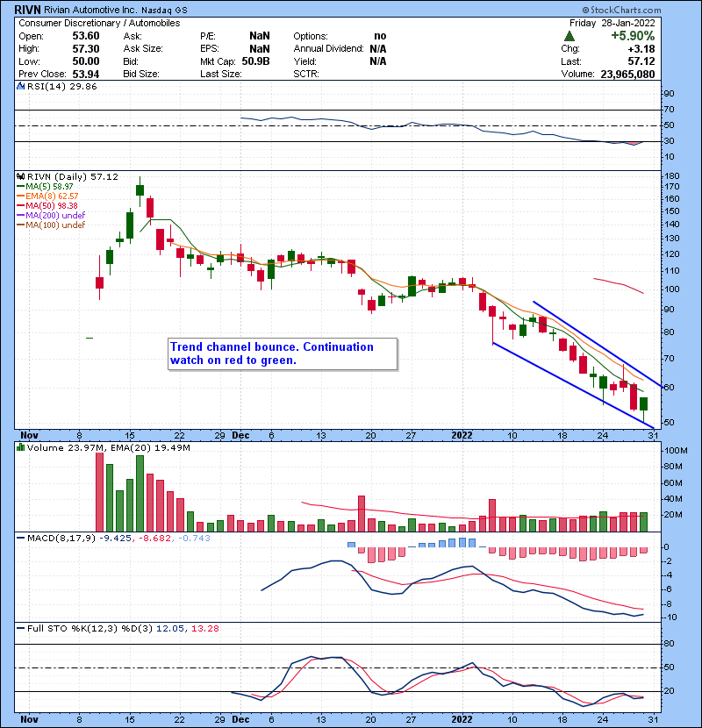Select the RIVN ticker symbol in header
702x728 pixels.
(27, 10)
